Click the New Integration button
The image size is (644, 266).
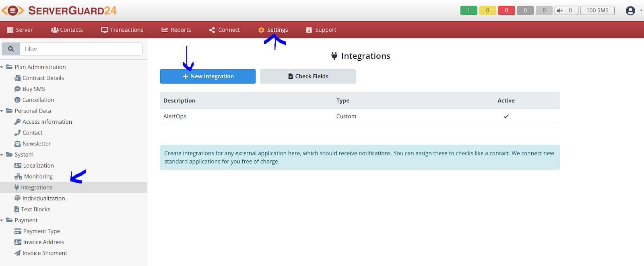tap(208, 76)
